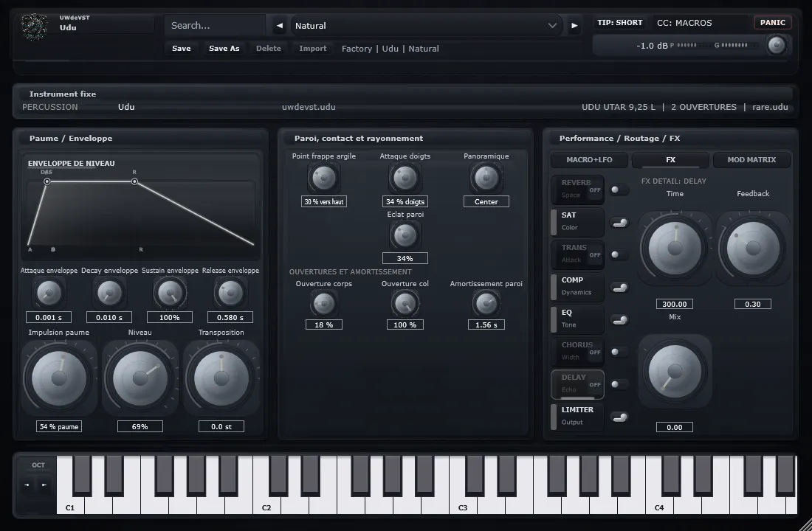This screenshot has height=531, width=812.
Task: Open the Natural preset dropdown
Action: coord(426,25)
